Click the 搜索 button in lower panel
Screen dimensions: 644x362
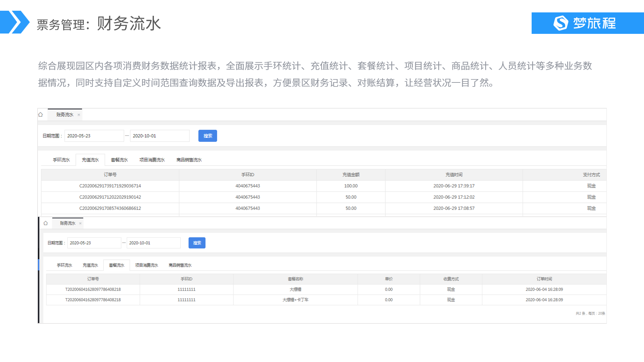(197, 243)
